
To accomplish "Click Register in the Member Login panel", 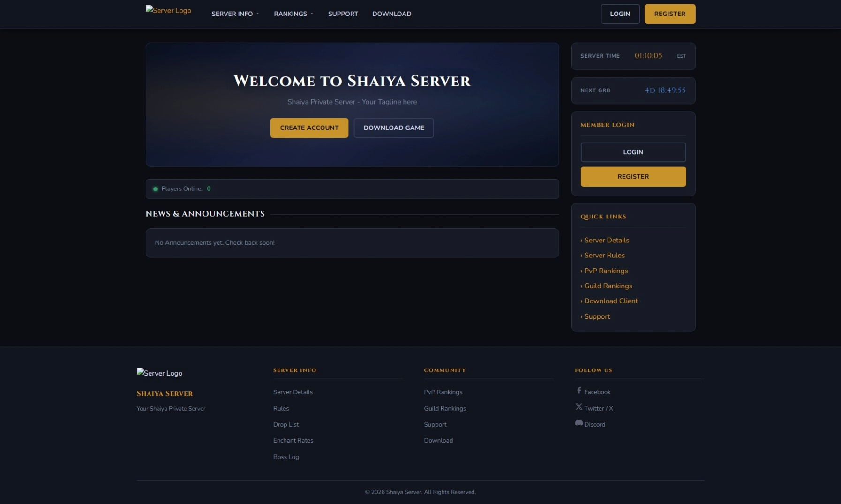I will click(633, 177).
